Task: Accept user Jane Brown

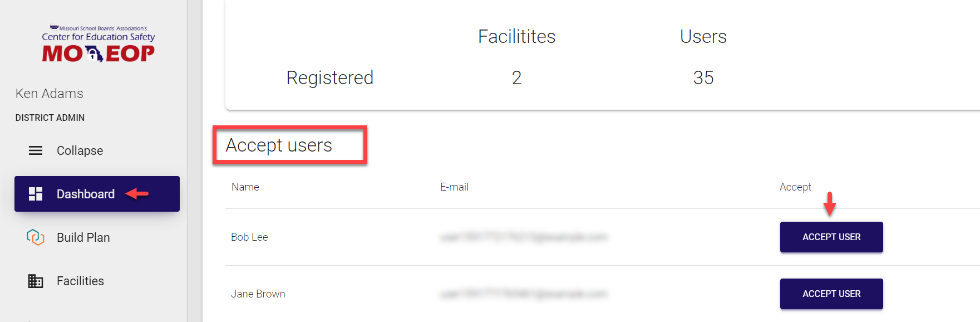Action: 831,294
